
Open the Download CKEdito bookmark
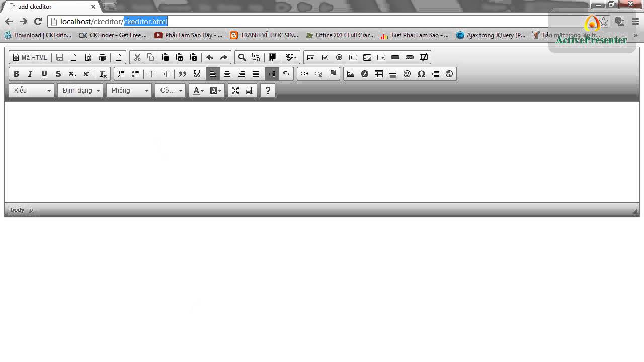(38, 35)
